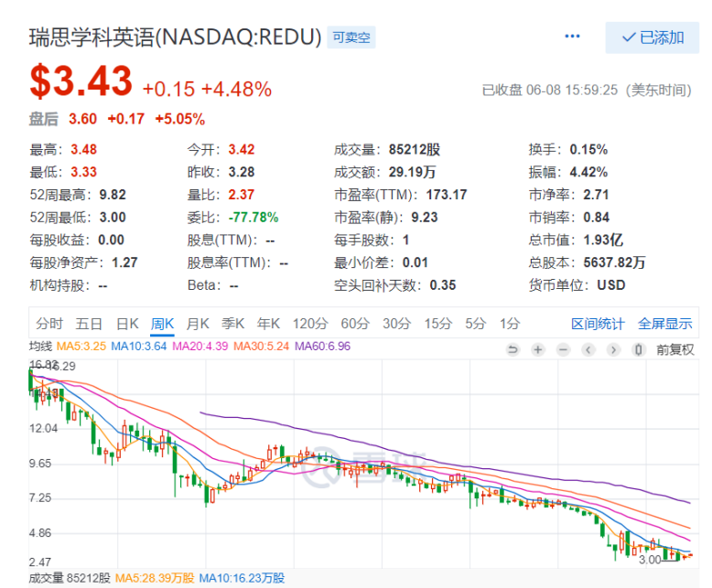712x588 pixels.
Task: Select the 30分 interval tab
Action: pos(396,324)
